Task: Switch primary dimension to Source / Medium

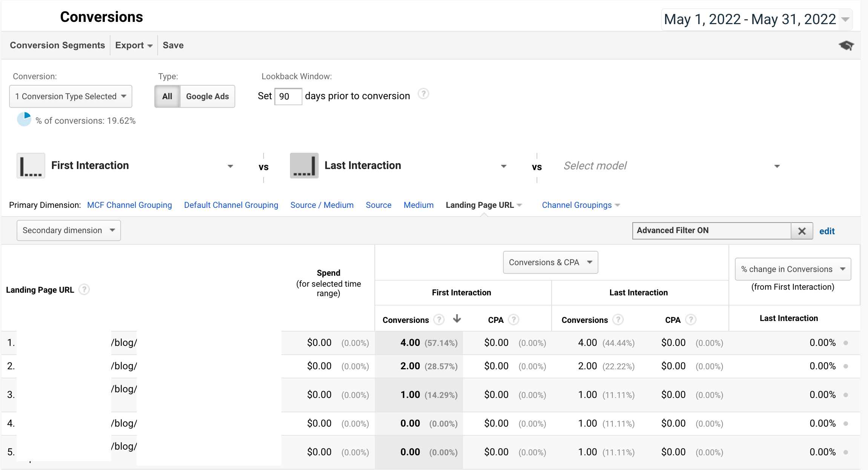Action: [322, 205]
